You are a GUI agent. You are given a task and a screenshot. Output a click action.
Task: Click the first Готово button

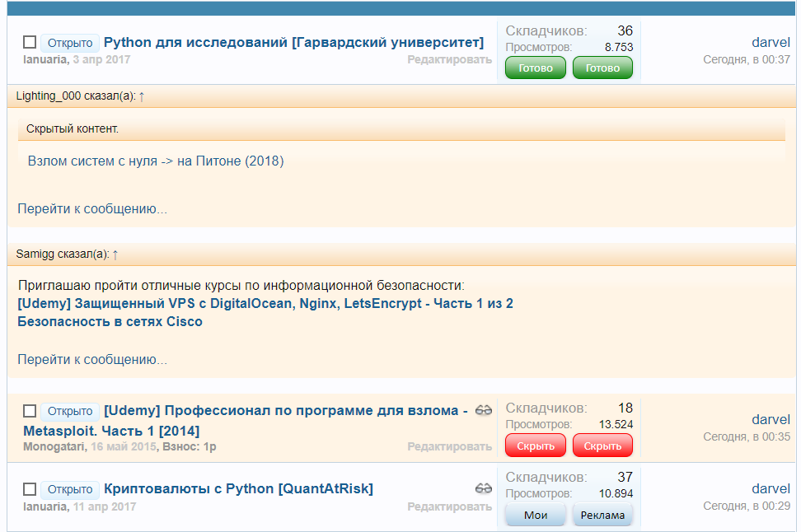(536, 68)
